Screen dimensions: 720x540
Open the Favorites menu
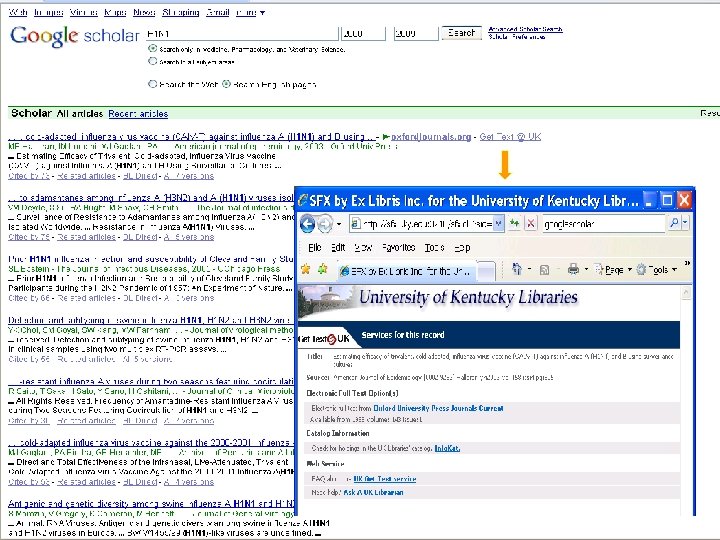point(399,248)
